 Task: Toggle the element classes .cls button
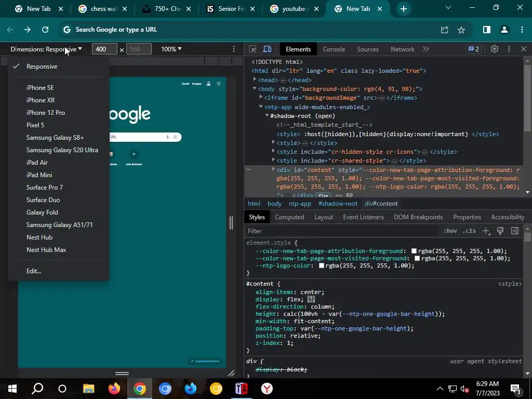469,231
